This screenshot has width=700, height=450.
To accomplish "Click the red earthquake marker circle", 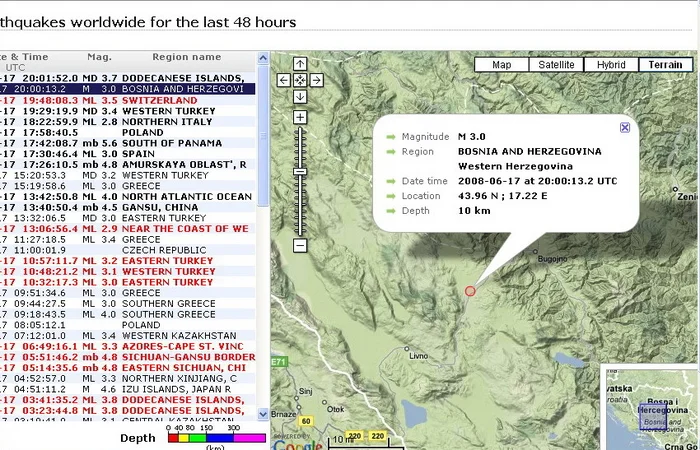I will (x=470, y=291).
